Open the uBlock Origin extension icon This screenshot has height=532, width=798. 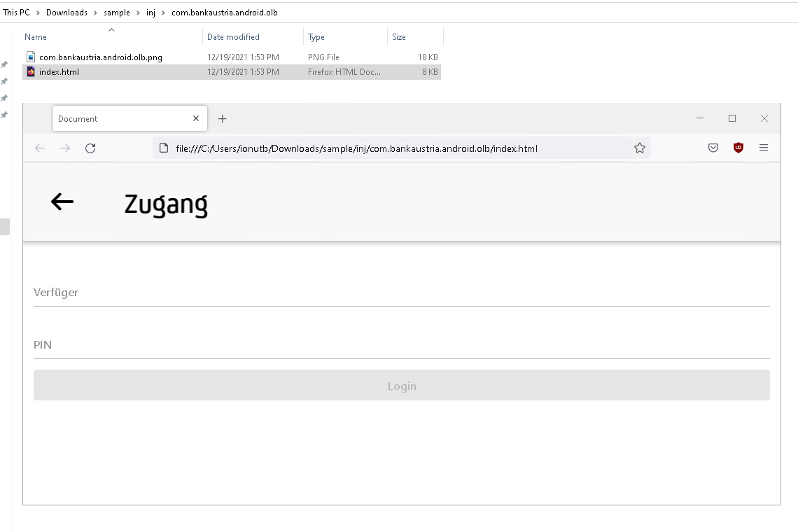point(738,148)
